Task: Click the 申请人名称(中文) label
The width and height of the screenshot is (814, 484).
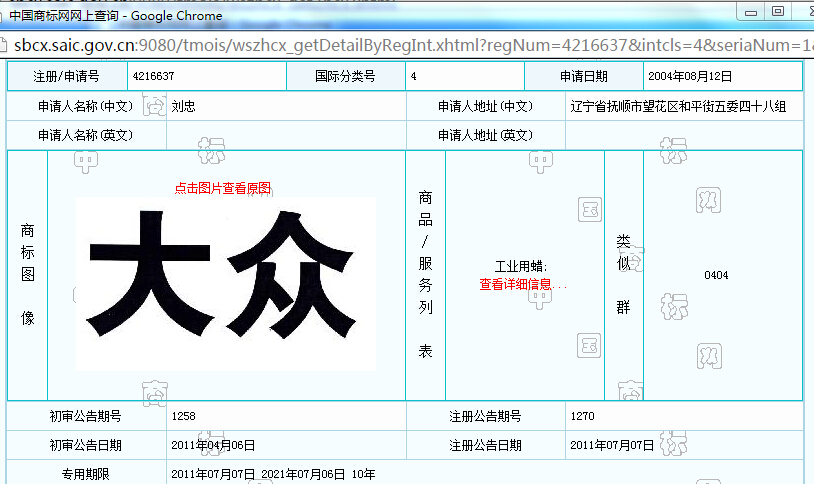Action: [x=86, y=106]
